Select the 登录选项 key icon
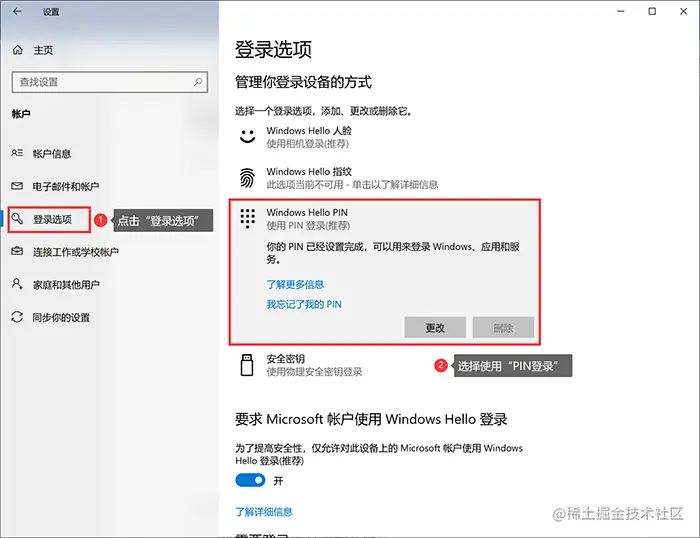The image size is (700, 538). [17, 219]
